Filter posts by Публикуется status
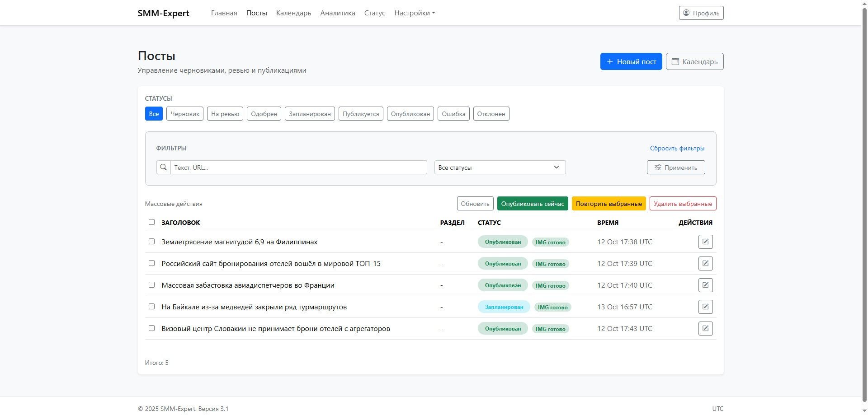 (361, 114)
